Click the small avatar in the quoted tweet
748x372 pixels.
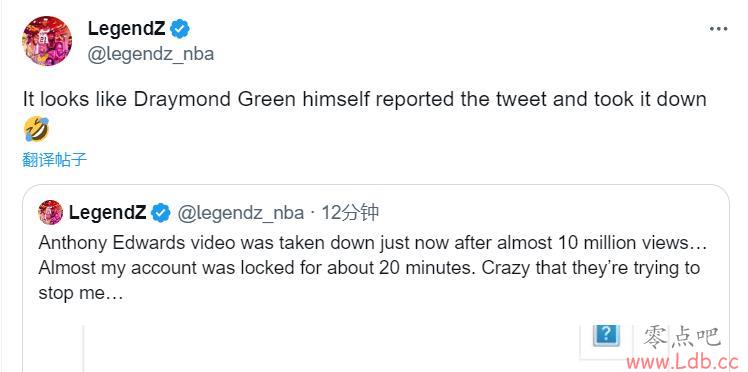tap(51, 212)
